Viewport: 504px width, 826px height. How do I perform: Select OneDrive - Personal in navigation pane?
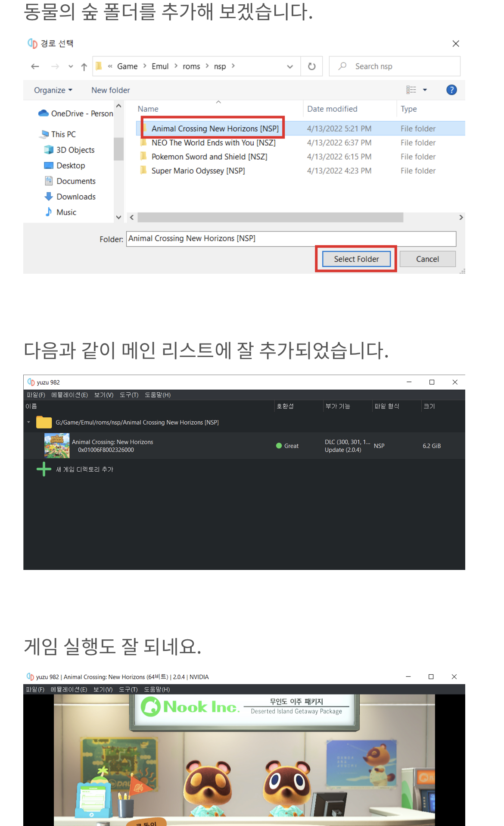pos(76,113)
